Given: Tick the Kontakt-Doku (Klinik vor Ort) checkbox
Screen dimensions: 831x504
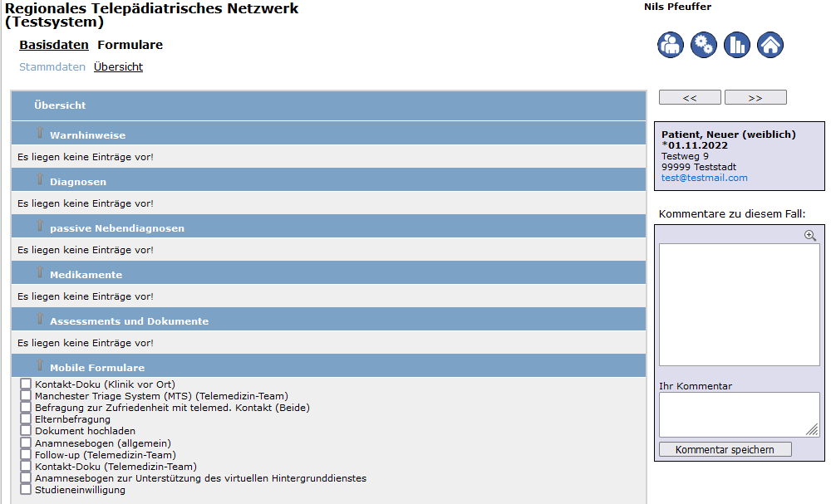Looking at the screenshot, I should pyautogui.click(x=26, y=384).
